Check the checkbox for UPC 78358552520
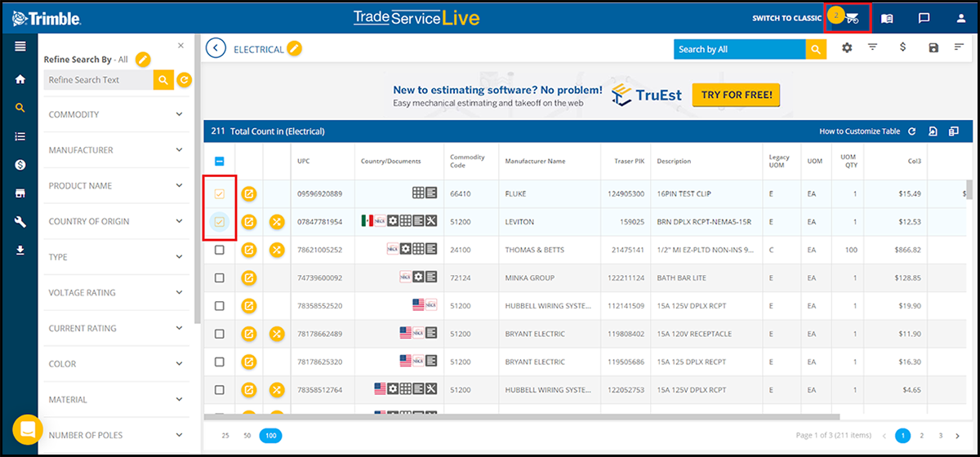This screenshot has height=457, width=980. click(x=219, y=305)
